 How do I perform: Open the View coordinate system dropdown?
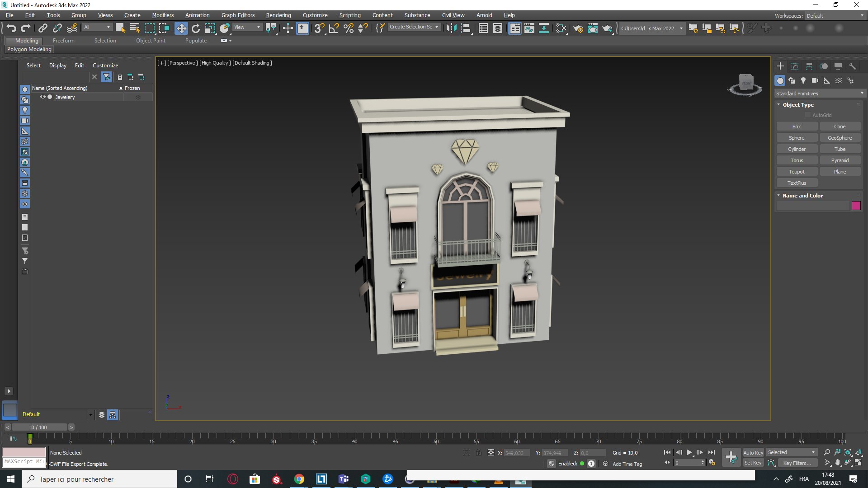pos(247,28)
